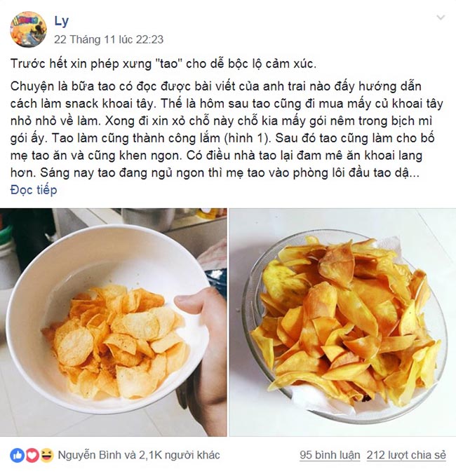The height and width of the screenshot is (476, 456).
Task: Click the Love heart reaction icon
Action: point(32,455)
